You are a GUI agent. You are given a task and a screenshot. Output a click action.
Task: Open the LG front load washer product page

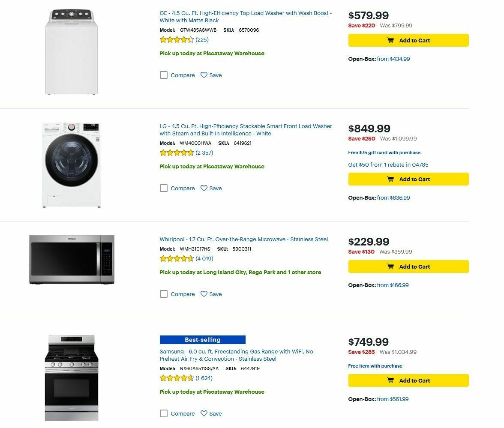pos(246,129)
